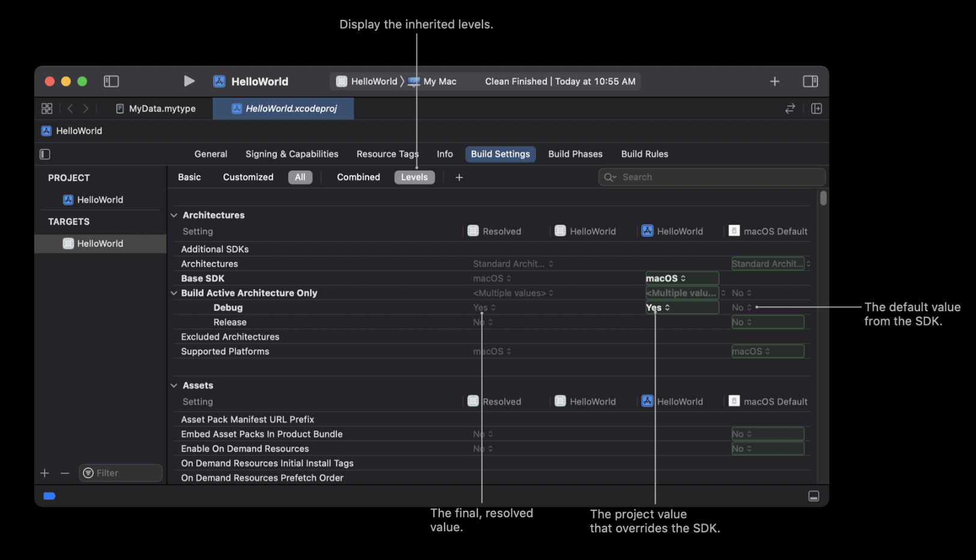
Task: Click the Clean Finished activity status
Action: pos(560,81)
